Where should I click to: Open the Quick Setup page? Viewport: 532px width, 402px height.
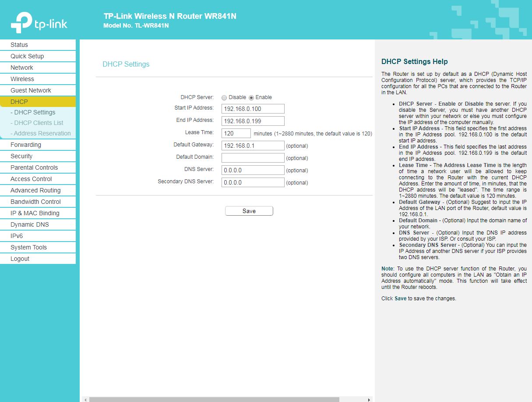click(27, 56)
